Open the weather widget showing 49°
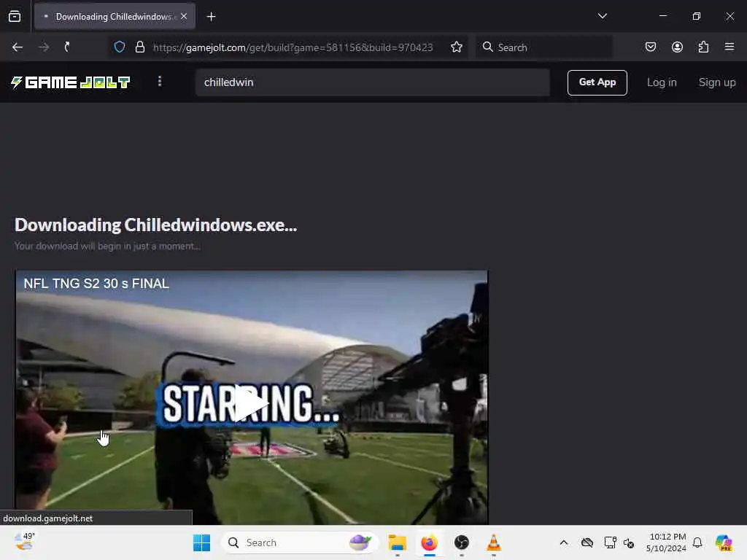 [x=24, y=542]
